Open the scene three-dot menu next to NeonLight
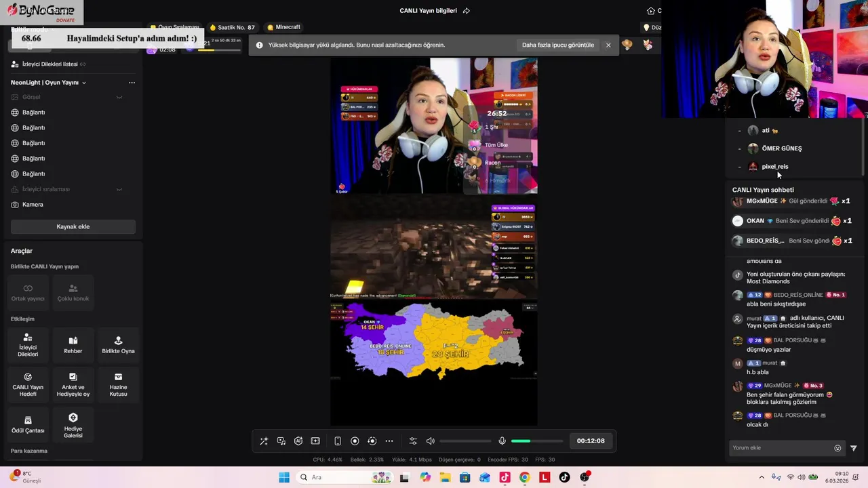Image resolution: width=868 pixels, height=488 pixels. pyautogui.click(x=132, y=83)
